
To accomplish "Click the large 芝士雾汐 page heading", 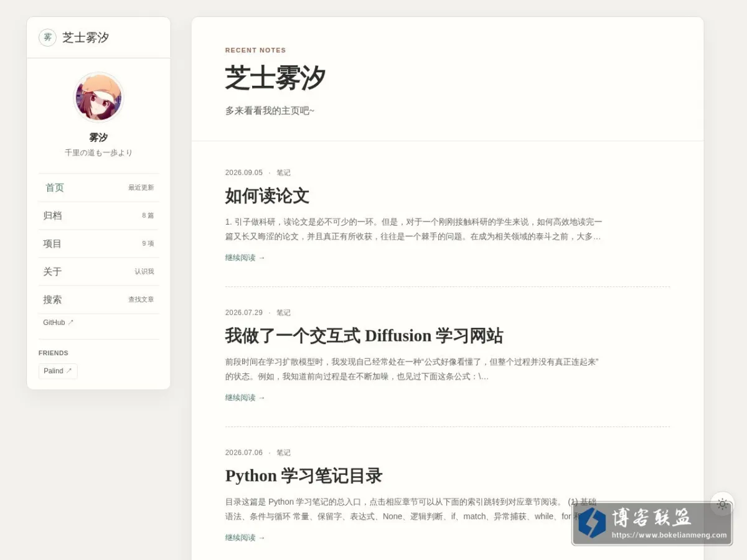I will [x=275, y=78].
